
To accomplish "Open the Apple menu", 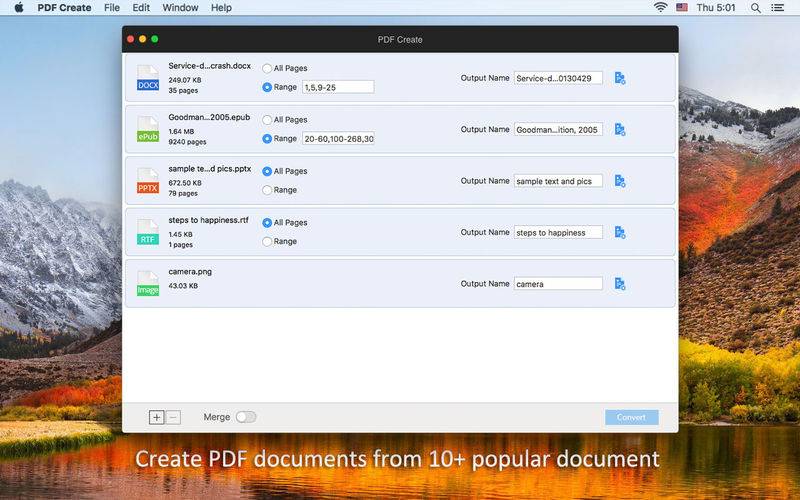I will tap(19, 8).
